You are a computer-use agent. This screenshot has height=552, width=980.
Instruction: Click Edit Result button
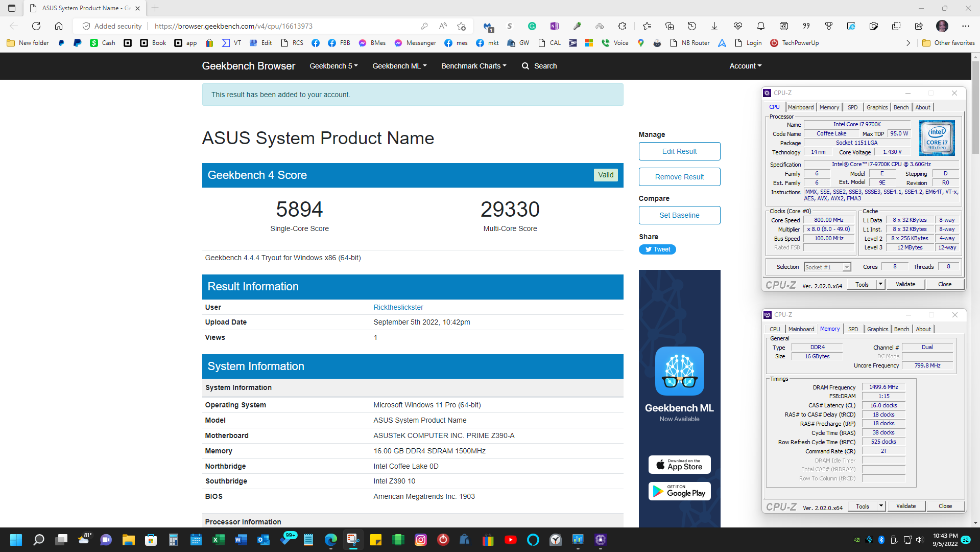[679, 151]
